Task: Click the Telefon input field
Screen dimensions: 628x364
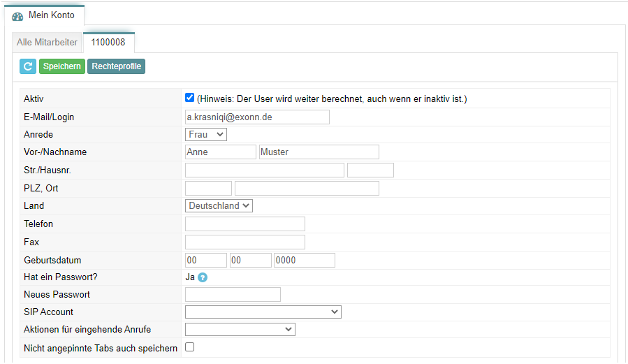Action: point(245,224)
